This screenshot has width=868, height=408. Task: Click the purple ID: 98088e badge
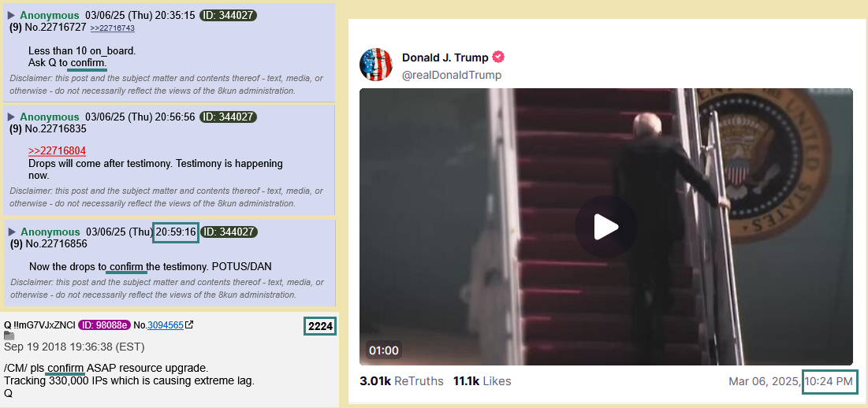pos(105,325)
